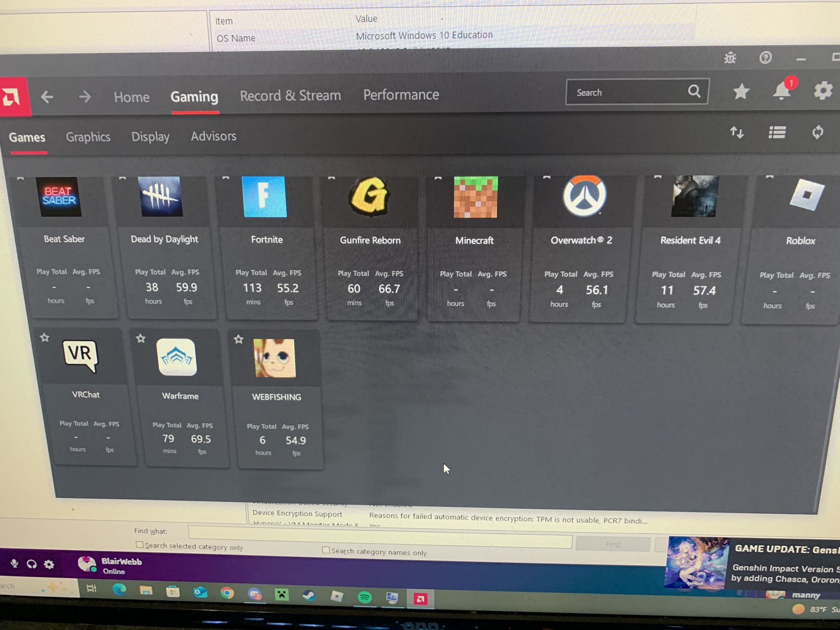Click Warframe 69.5 avg FPS value
Screen dimensions: 840x630
(201, 439)
